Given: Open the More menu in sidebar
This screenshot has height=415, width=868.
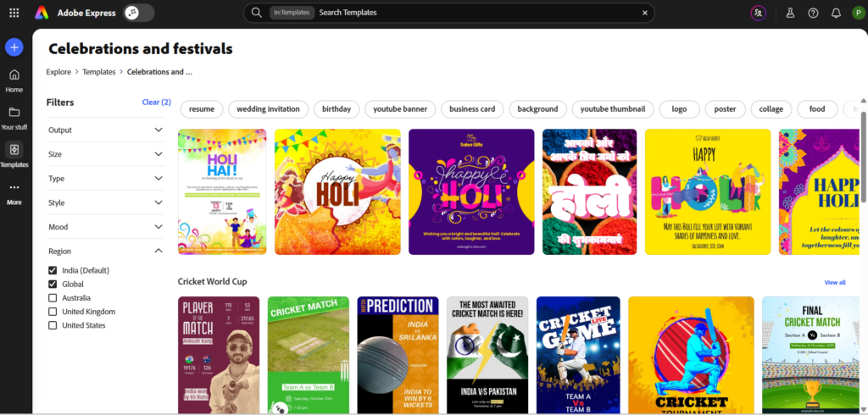Looking at the screenshot, I should pyautogui.click(x=14, y=193).
